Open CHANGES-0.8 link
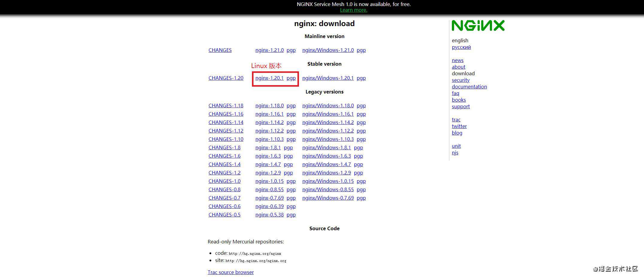Viewport: 644px width, 277px height. 224,189
